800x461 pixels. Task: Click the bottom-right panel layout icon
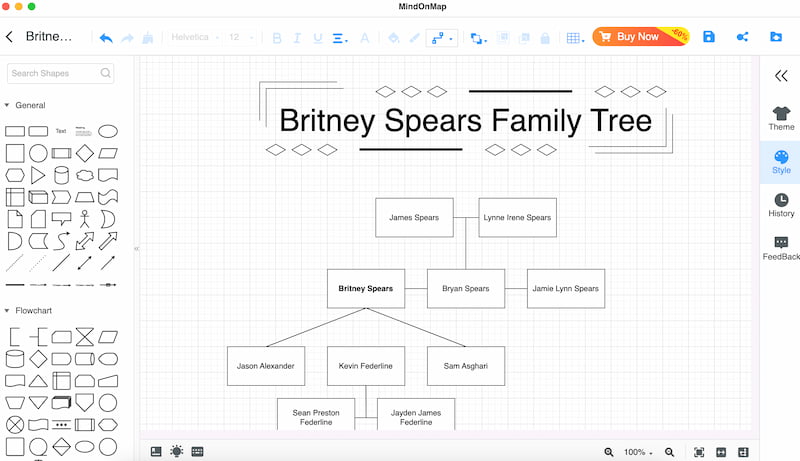click(743, 452)
